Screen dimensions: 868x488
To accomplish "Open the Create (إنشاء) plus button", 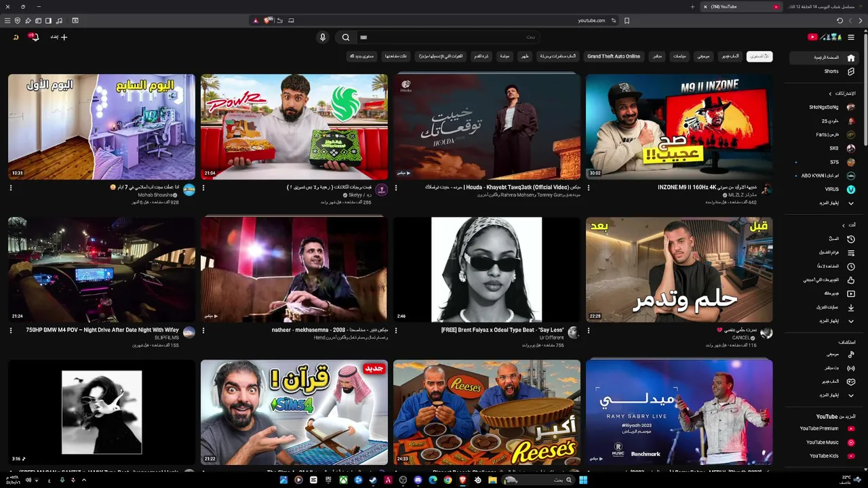I will [x=59, y=37].
